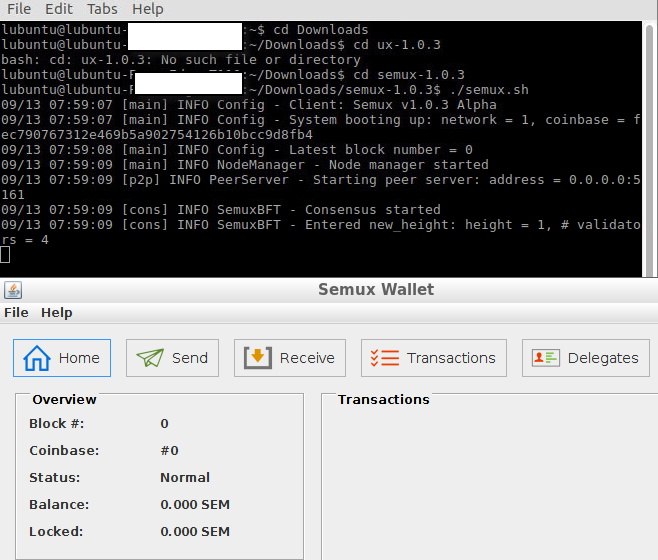Select the 'Normal' status value
The height and width of the screenshot is (560, 658).
pyautogui.click(x=185, y=477)
